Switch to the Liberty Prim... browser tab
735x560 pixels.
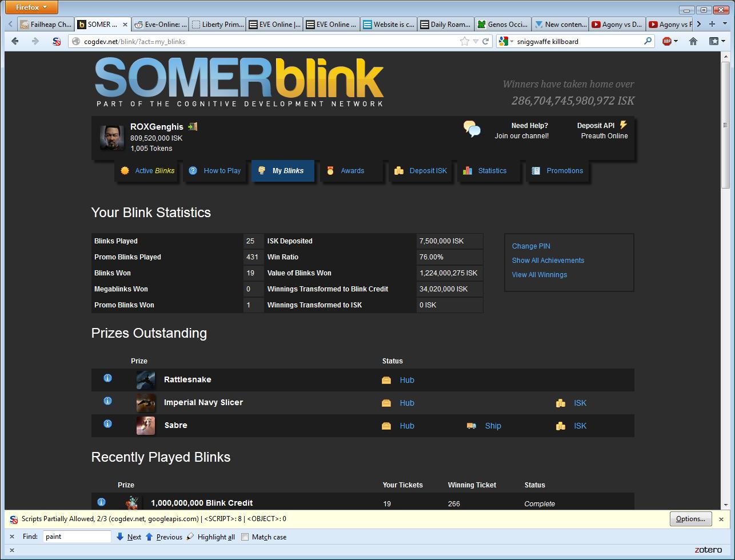tap(218, 24)
